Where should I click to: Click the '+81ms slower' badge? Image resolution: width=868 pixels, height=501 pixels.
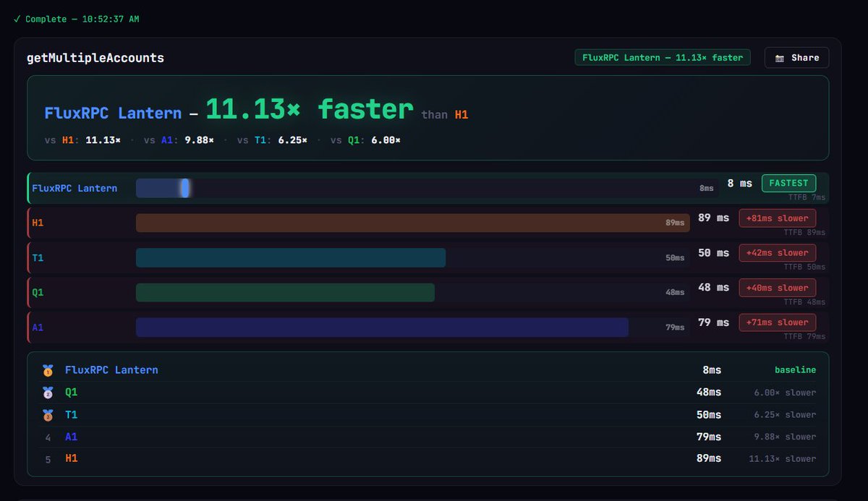(778, 218)
